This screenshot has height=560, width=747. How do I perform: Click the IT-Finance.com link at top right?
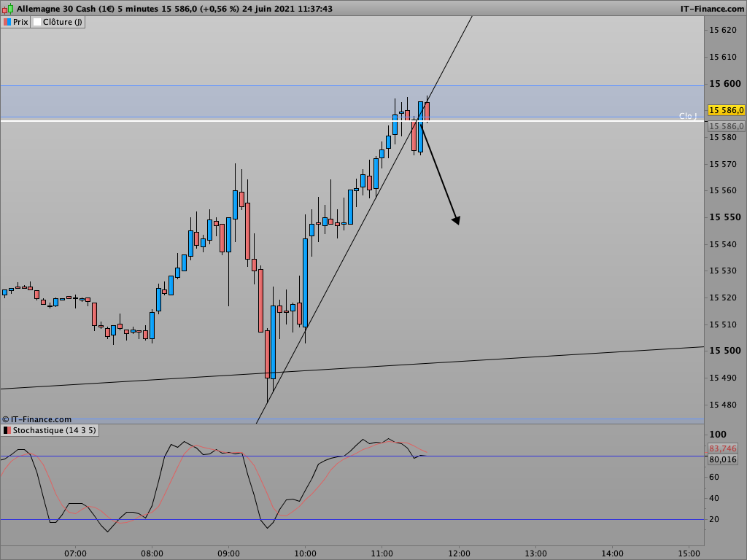[712, 9]
